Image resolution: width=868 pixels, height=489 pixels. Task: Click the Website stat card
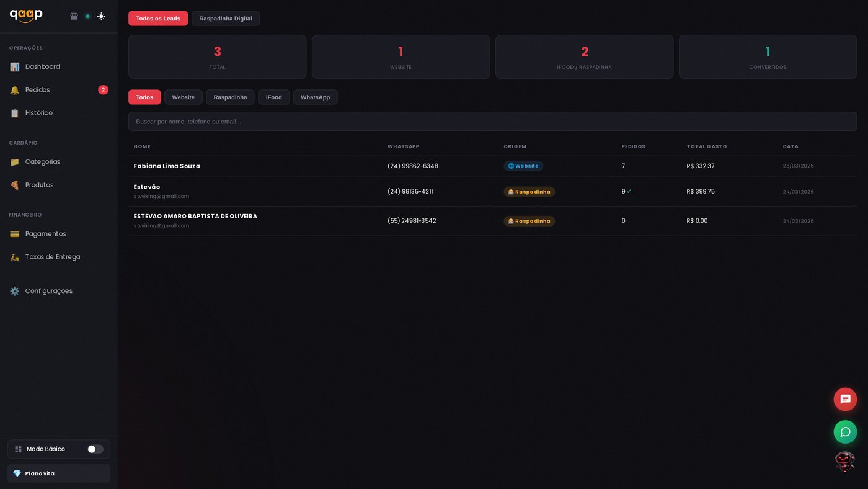click(x=401, y=57)
